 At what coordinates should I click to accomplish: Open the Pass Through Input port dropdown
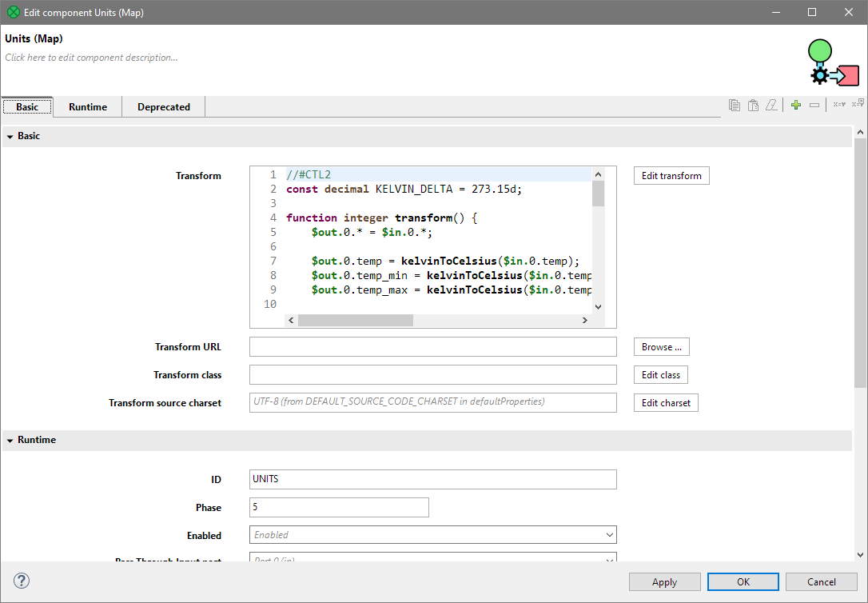(x=610, y=559)
